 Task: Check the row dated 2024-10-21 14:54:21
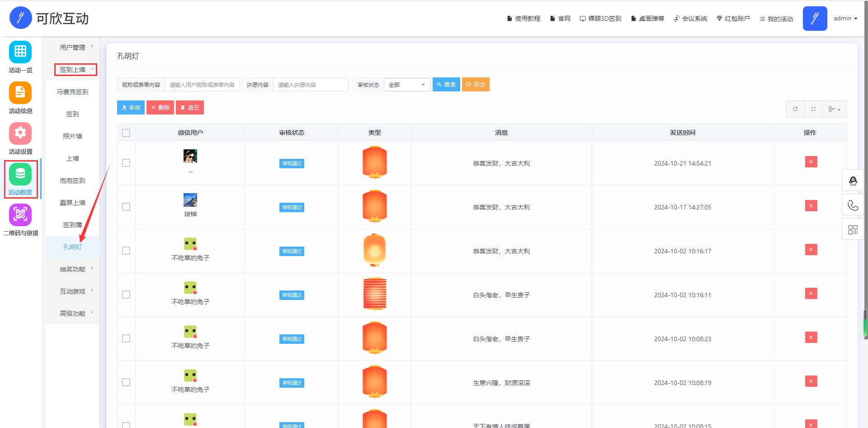pos(126,163)
